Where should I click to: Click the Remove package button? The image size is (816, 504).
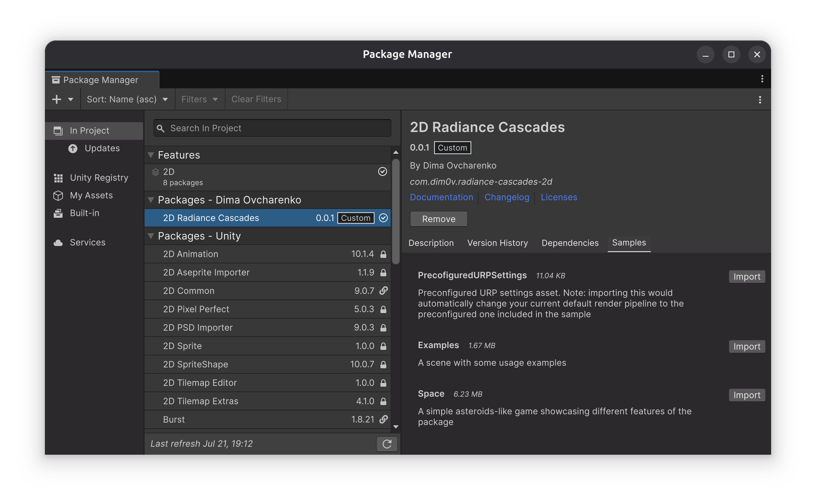(439, 219)
